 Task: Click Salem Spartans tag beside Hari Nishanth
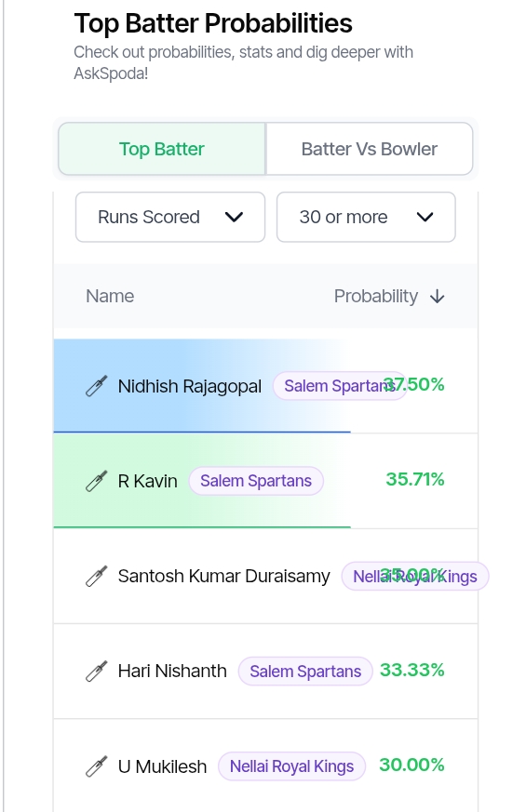[305, 672]
